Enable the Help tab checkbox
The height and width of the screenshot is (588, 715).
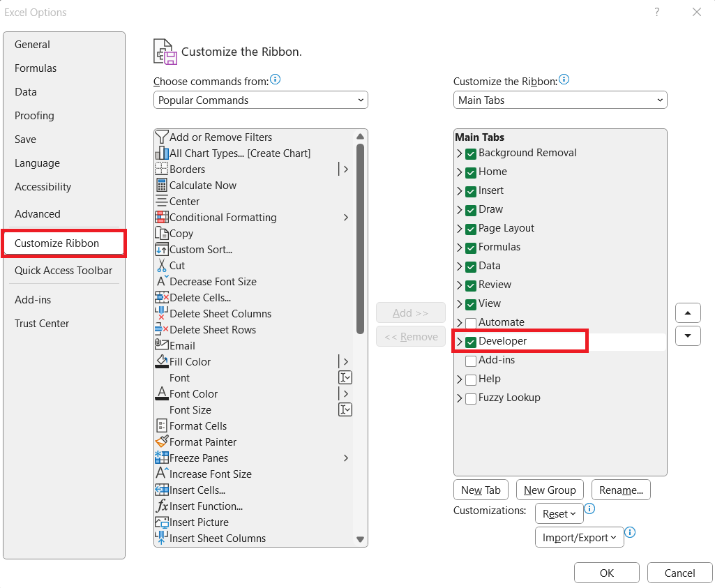pos(471,379)
